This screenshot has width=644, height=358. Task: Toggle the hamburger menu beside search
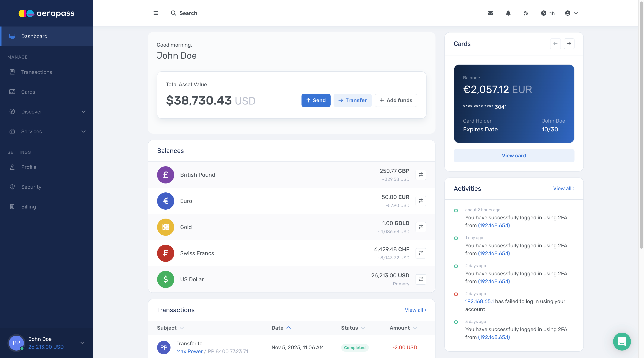[155, 13]
